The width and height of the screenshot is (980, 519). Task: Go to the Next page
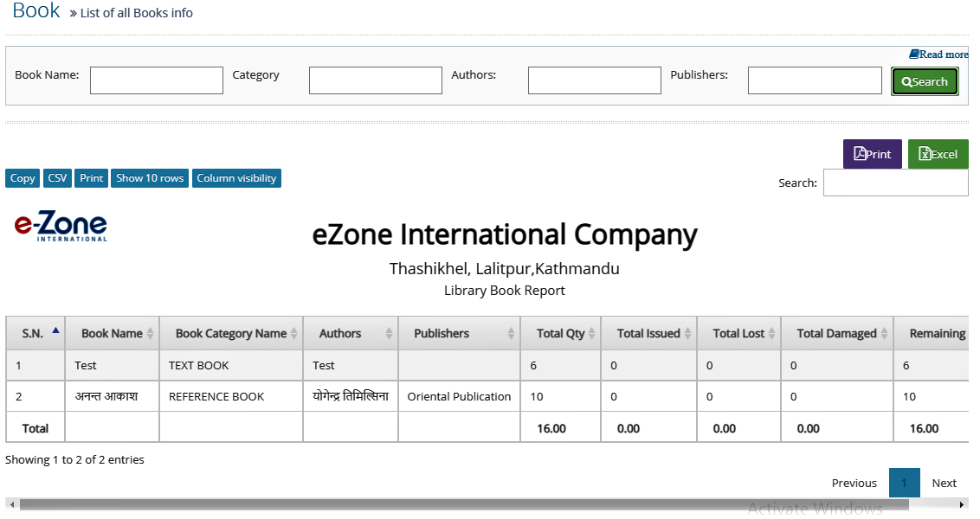click(944, 483)
